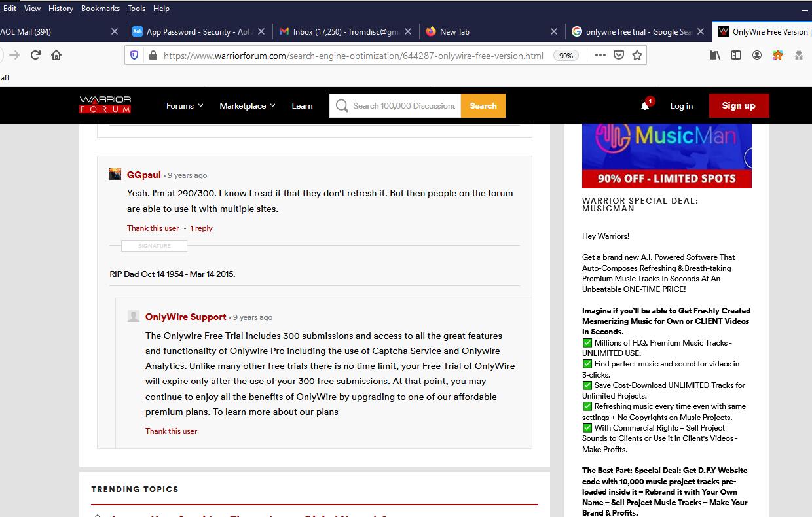The height and width of the screenshot is (517, 812).
Task: Reload the current page
Action: 35,56
